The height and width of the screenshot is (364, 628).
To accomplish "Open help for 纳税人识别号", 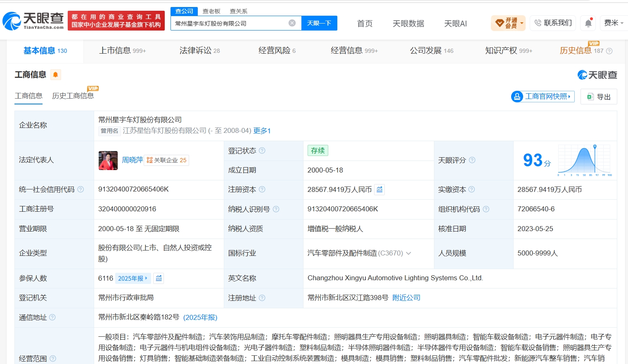I will [x=276, y=209].
